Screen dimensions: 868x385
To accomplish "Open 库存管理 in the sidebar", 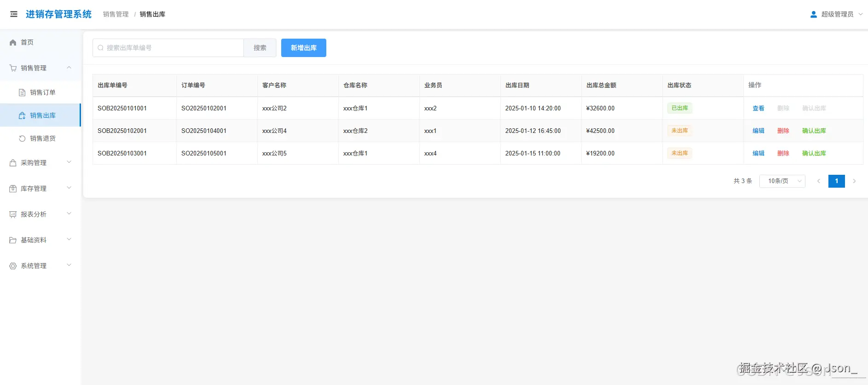I will tap(41, 189).
